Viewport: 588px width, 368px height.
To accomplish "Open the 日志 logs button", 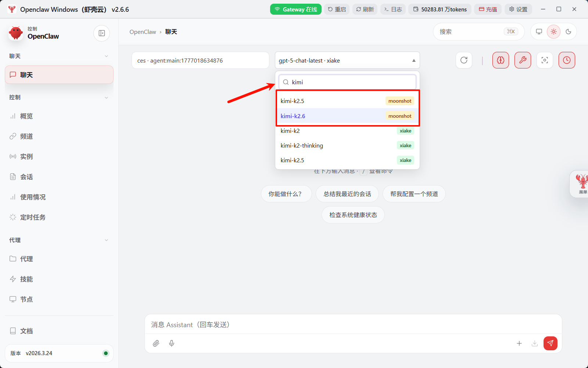I will pyautogui.click(x=393, y=9).
